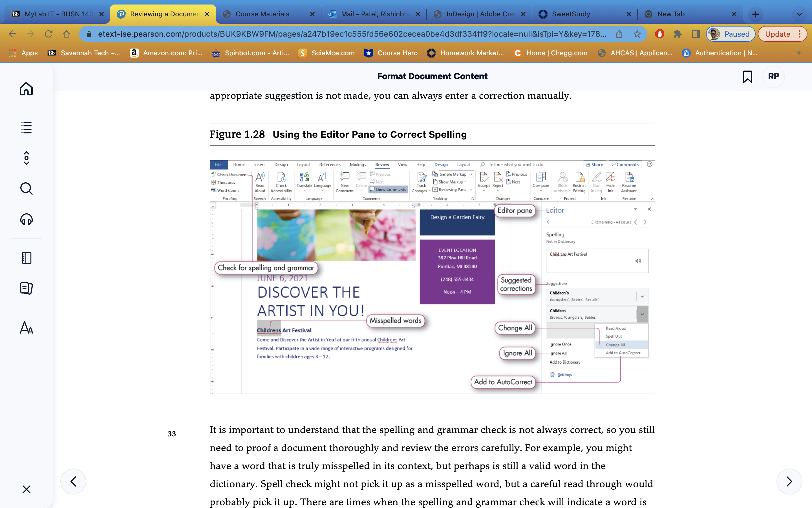
Task: Switch to the Course Materials tab
Action: 268,14
